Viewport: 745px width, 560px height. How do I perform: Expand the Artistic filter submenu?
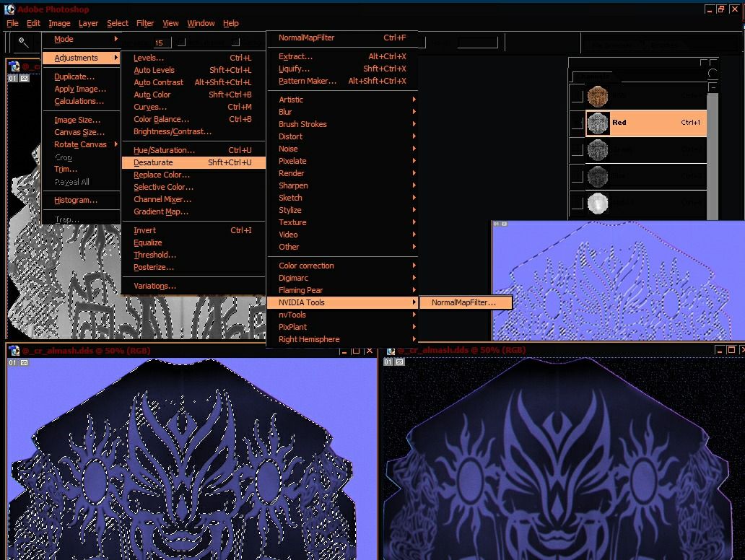(x=342, y=100)
